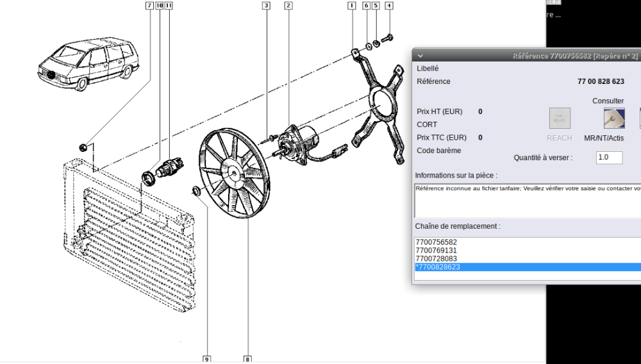The height and width of the screenshot is (364, 641).
Task: Select highlighted reference *7700828623
Action: coord(438,267)
